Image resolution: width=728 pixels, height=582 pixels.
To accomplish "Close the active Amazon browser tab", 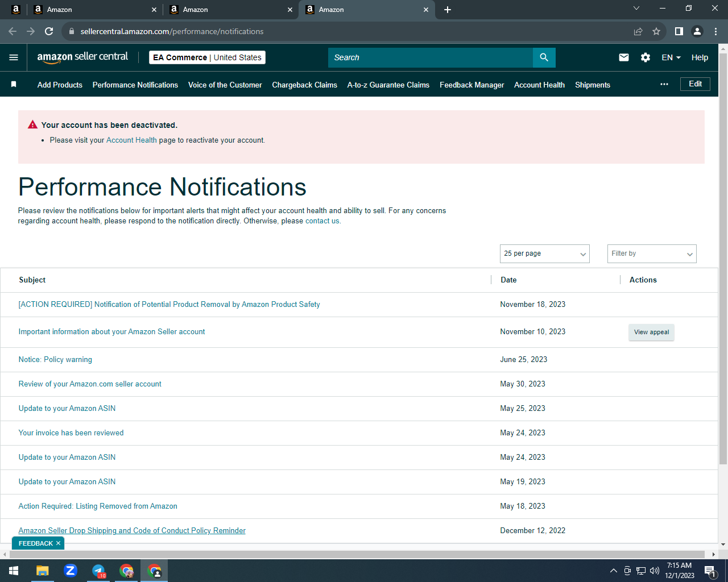I will click(426, 10).
